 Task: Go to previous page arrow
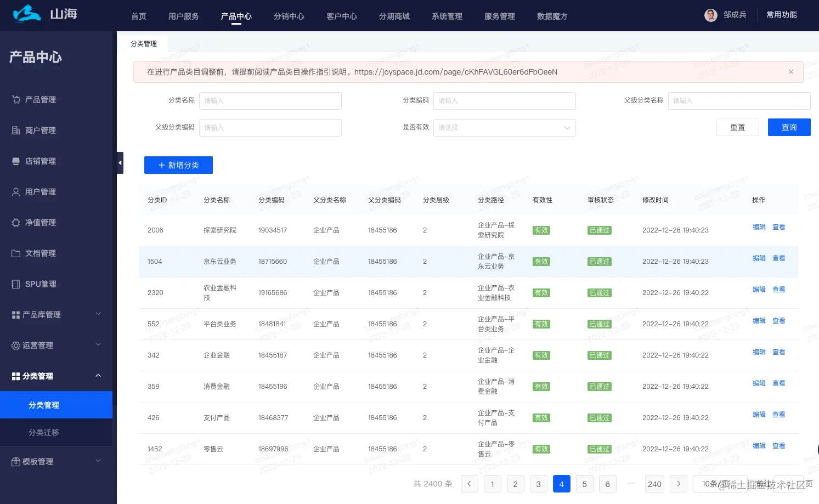click(x=470, y=484)
